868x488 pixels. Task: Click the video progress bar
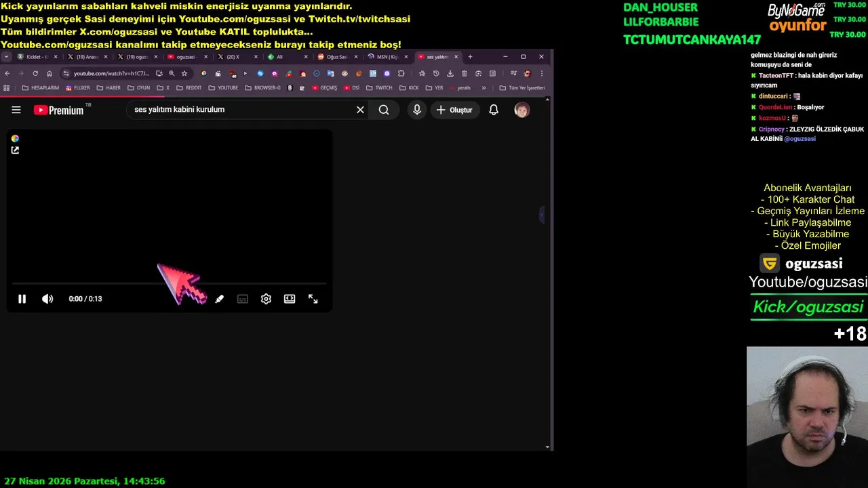(170, 283)
